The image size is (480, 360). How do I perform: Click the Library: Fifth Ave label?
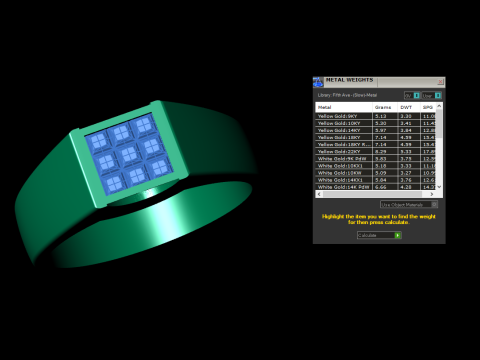pos(347,95)
